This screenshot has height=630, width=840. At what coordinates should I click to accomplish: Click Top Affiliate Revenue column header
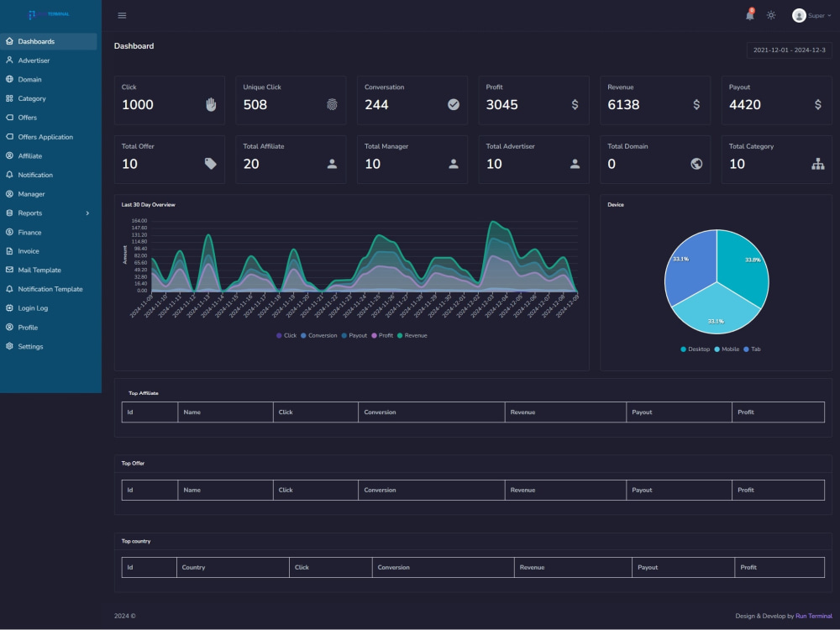(x=565, y=412)
